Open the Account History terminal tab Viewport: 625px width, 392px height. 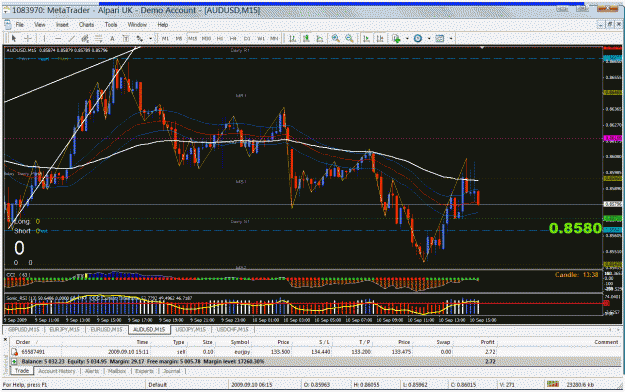pos(57,371)
